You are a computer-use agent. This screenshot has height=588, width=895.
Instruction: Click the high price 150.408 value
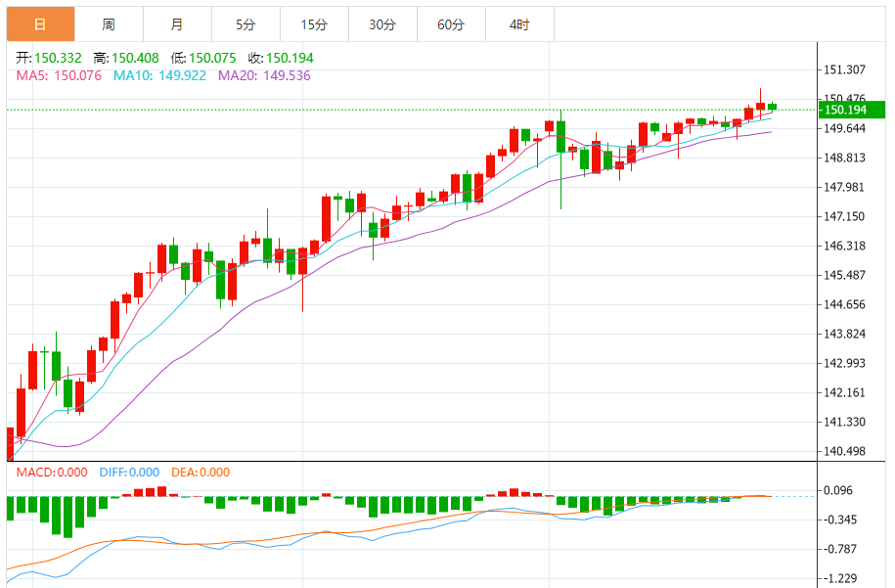(135, 59)
